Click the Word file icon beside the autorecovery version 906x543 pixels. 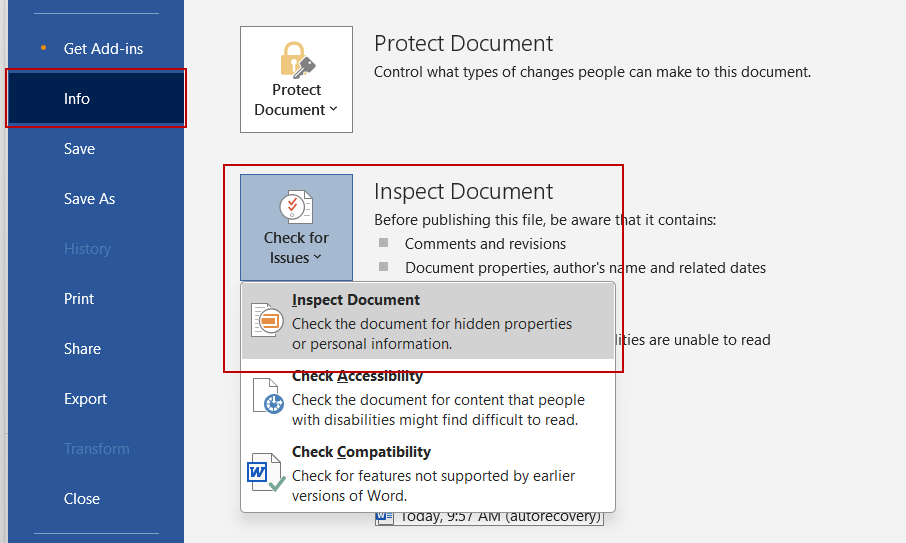[x=385, y=518]
